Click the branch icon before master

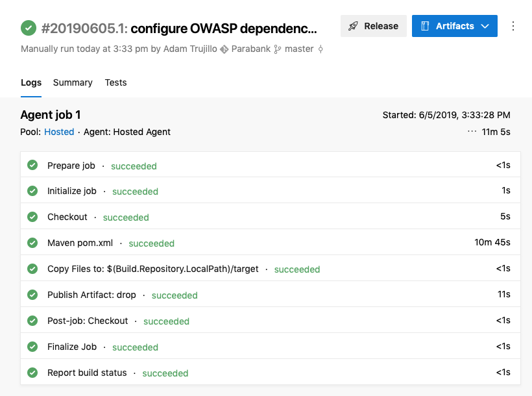[278, 49]
